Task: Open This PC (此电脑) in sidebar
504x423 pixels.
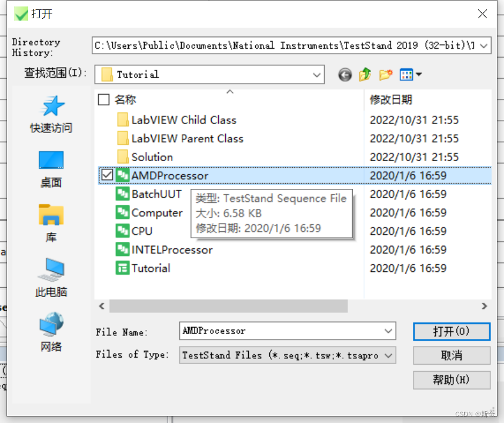Action: coord(51,278)
